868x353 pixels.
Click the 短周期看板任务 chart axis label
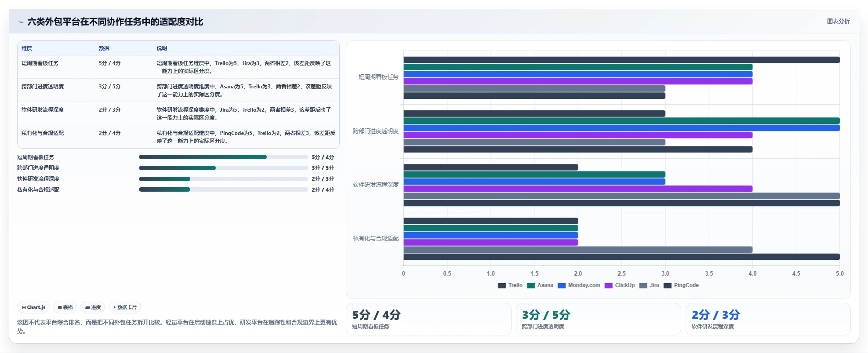coord(378,77)
